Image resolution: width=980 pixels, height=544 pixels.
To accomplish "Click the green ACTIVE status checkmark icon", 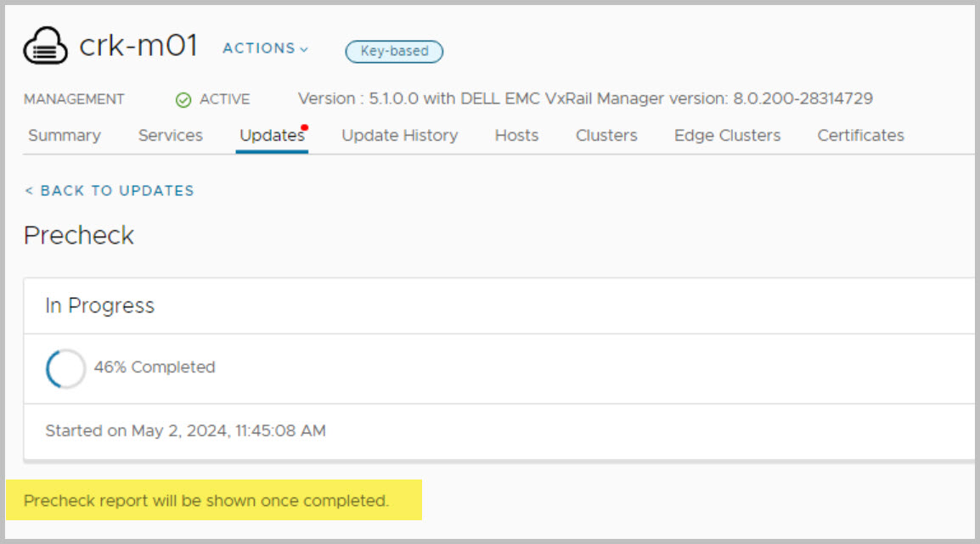I will point(183,100).
